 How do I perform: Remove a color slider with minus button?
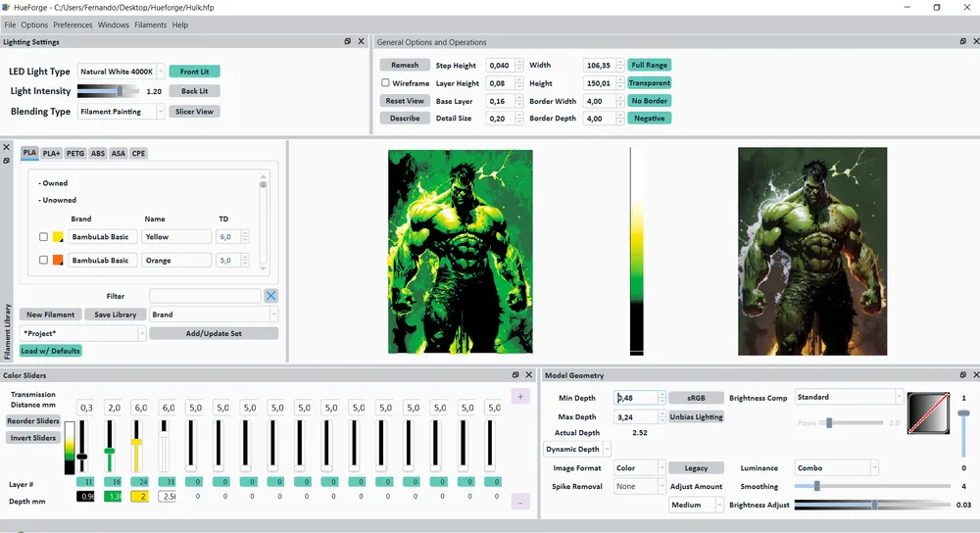[x=520, y=502]
